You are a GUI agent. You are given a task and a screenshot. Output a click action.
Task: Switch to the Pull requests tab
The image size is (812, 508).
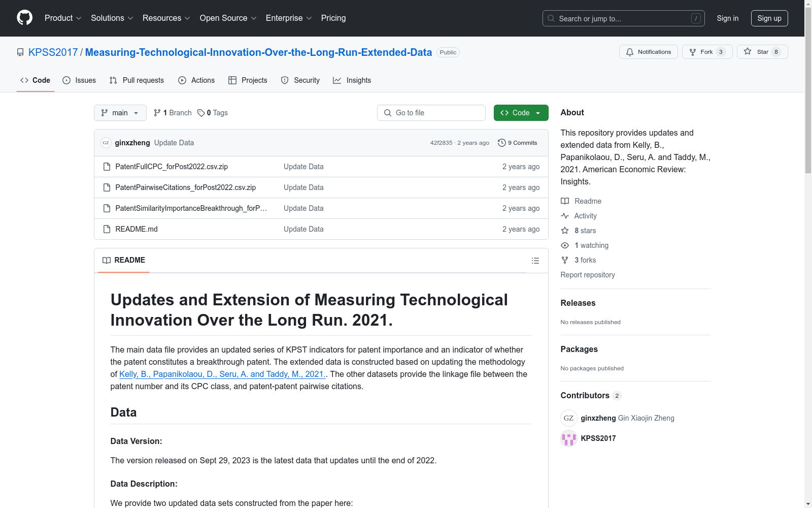point(137,80)
